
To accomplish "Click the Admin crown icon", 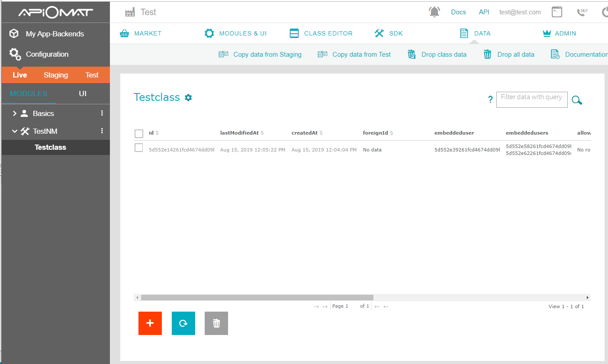I will tap(547, 33).
